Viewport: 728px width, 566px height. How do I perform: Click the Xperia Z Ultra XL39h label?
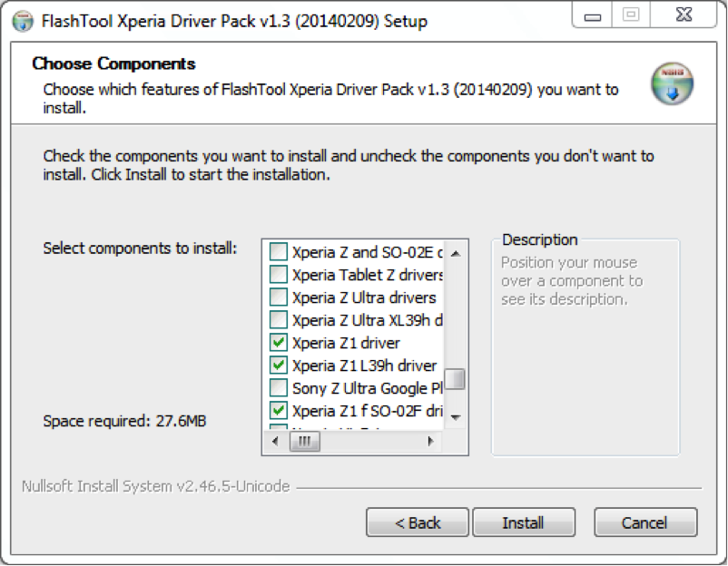(368, 320)
